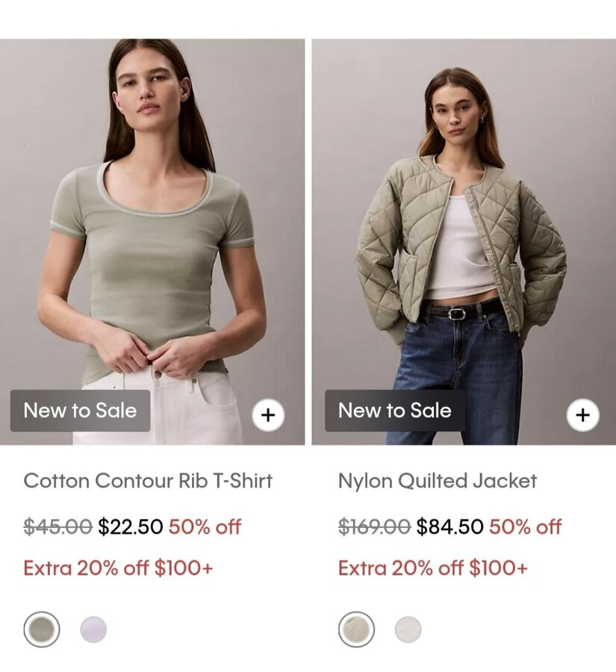616x672 pixels.
Task: Tap the plus icon on the jacket photo
Action: coord(582,415)
